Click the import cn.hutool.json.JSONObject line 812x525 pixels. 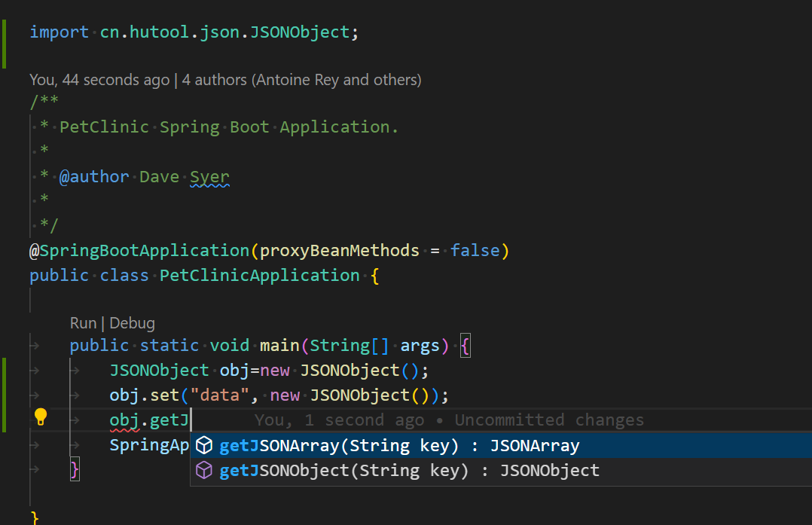(194, 32)
